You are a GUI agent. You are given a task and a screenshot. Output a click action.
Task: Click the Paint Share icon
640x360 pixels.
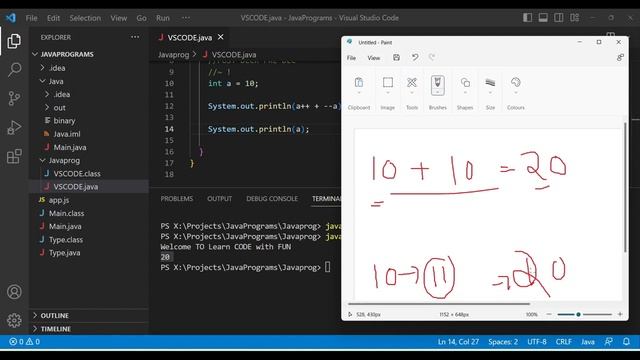click(620, 58)
